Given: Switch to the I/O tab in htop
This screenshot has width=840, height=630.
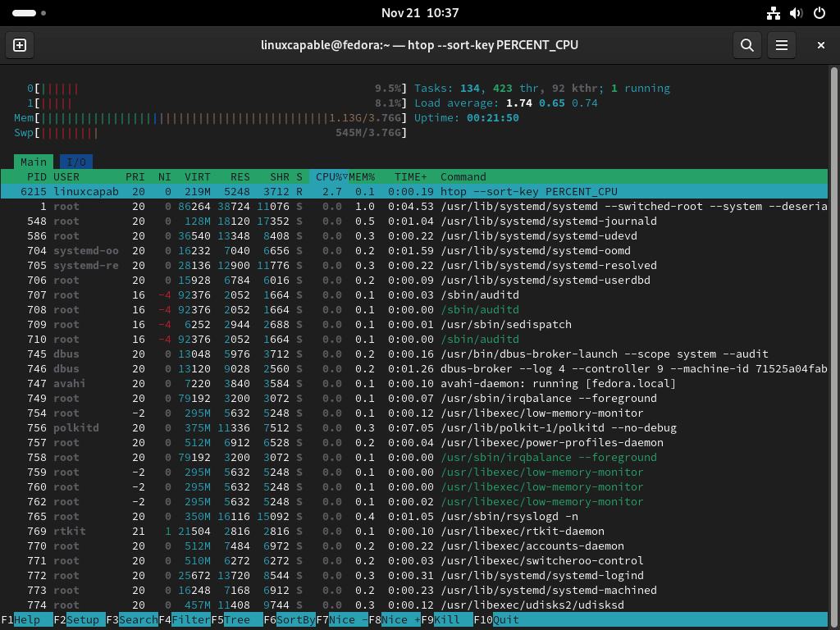Looking at the screenshot, I should pyautogui.click(x=76, y=162).
